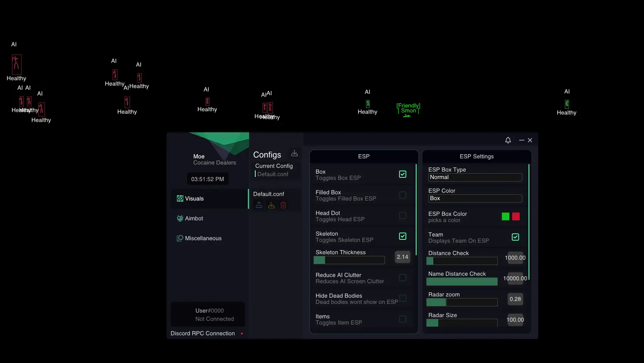Disable the Box ESP checkbox
The width and height of the screenshot is (644, 363).
402,174
